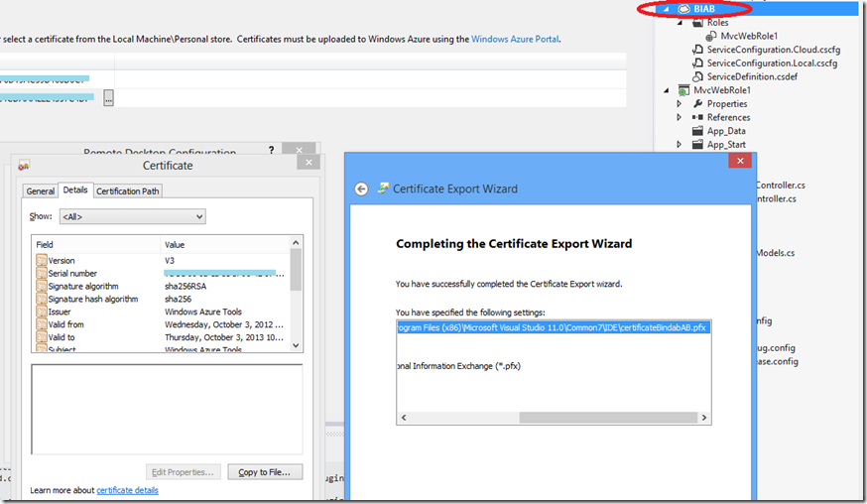This screenshot has width=867, height=504.
Task: Select the Information Exchange (*.pfx) row
Action: point(459,366)
